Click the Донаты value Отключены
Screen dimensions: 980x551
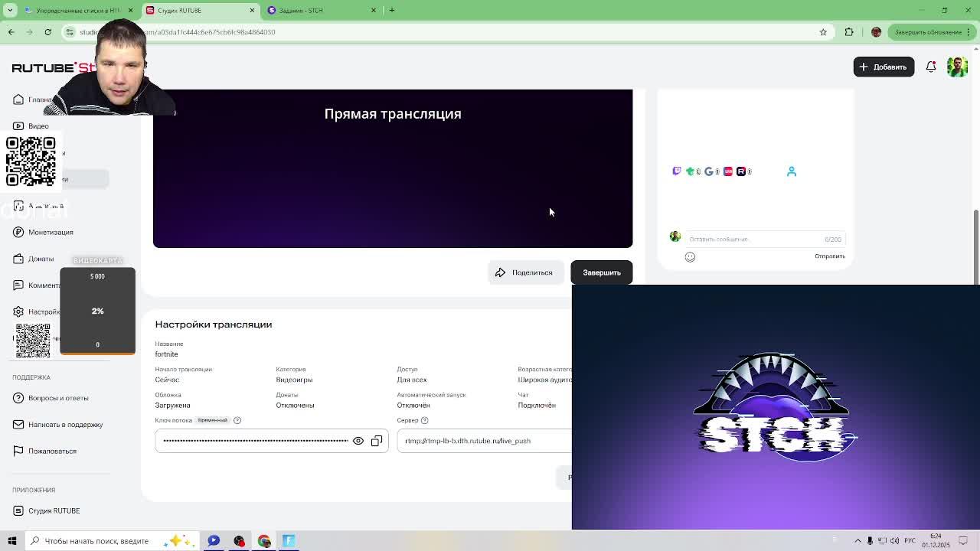tap(295, 406)
